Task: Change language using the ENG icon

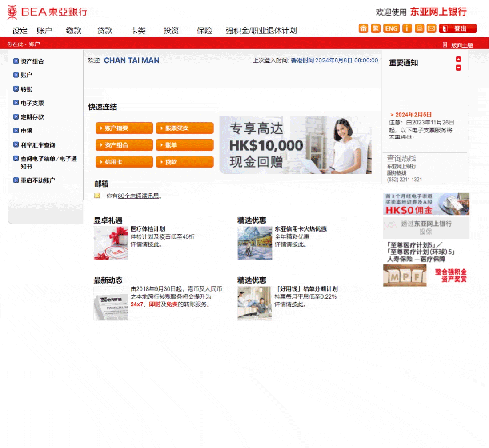Action: tap(391, 29)
